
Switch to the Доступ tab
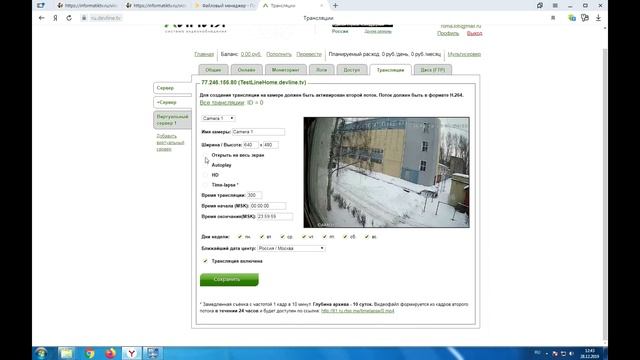(352, 70)
